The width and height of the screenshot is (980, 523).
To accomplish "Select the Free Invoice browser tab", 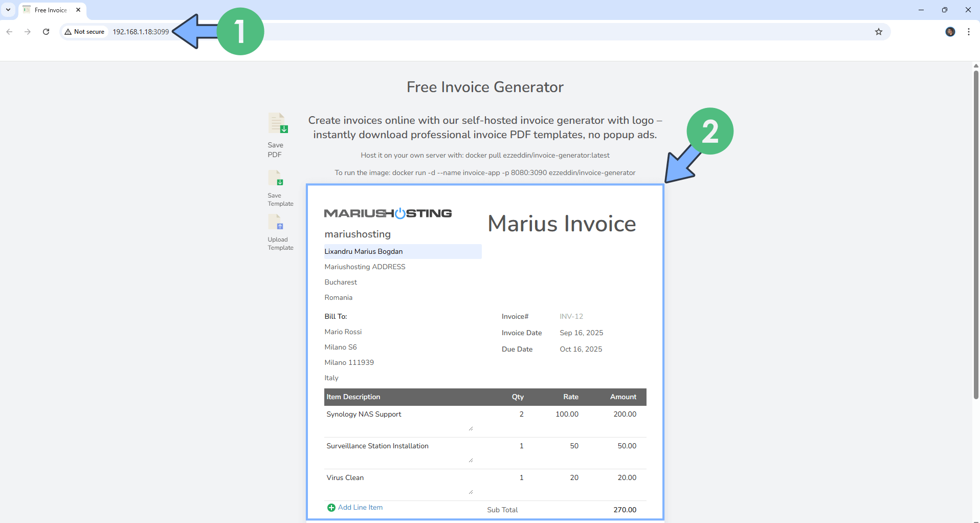I will [51, 10].
